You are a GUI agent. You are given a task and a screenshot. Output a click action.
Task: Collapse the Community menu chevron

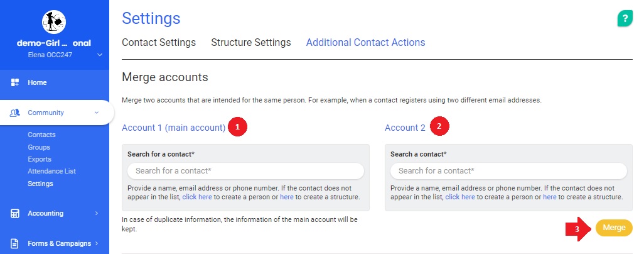[x=96, y=113]
